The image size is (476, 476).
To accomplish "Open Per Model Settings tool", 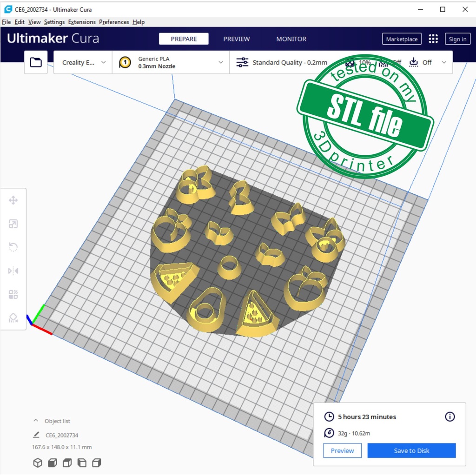I will pyautogui.click(x=13, y=294).
